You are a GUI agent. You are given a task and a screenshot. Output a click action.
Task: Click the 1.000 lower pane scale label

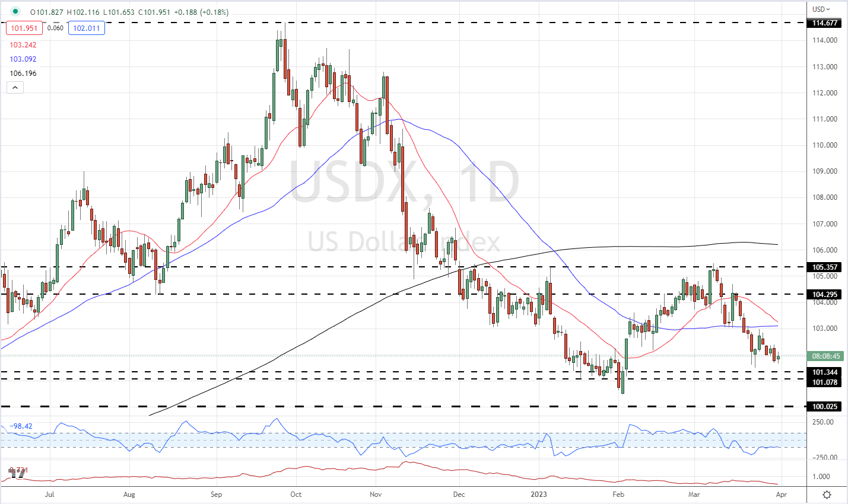click(821, 477)
